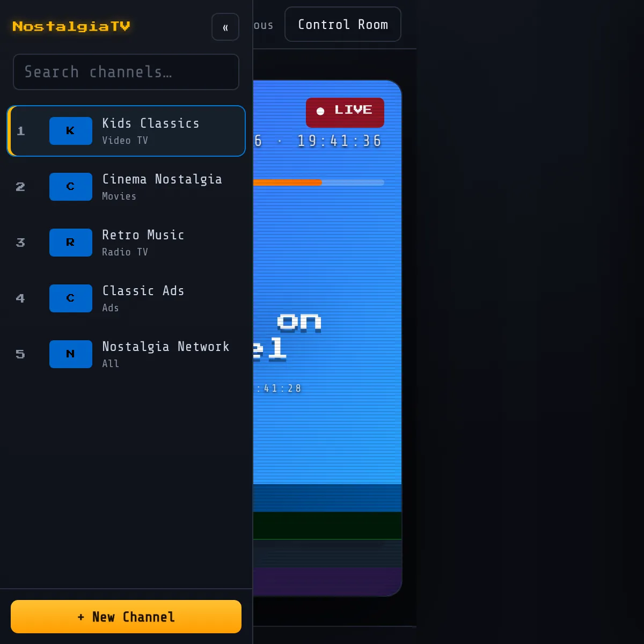
Task: Open the Classic Ads channel
Action: tap(126, 298)
